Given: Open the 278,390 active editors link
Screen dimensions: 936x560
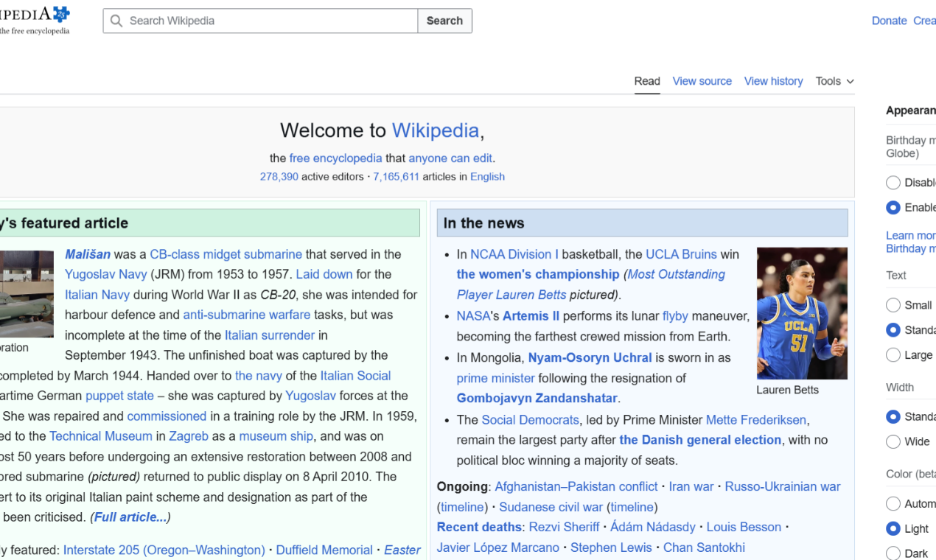Looking at the screenshot, I should [x=279, y=177].
